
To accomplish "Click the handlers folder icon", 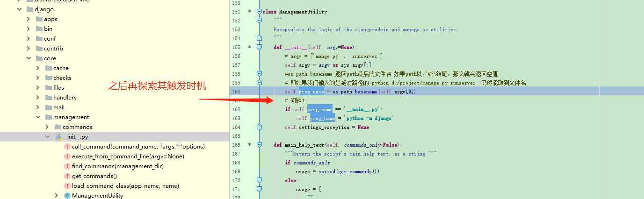I will (x=48, y=97).
